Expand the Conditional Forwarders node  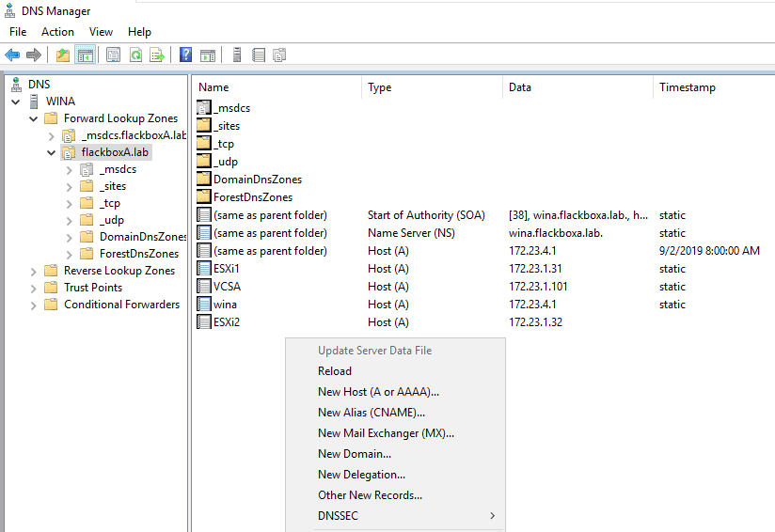point(34,305)
